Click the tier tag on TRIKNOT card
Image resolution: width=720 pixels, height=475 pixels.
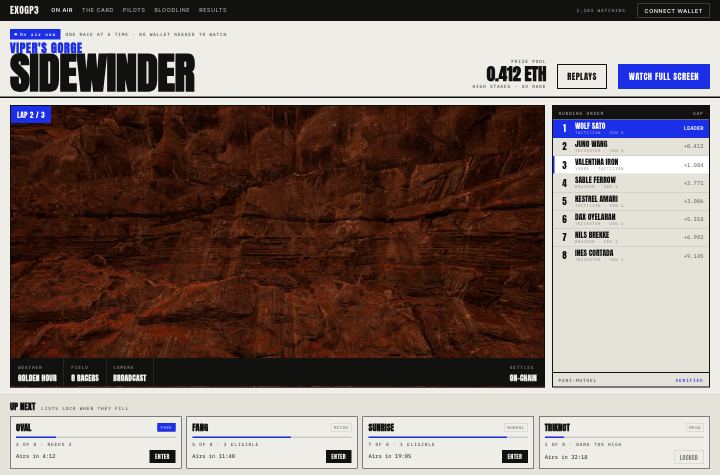pyautogui.click(x=695, y=427)
